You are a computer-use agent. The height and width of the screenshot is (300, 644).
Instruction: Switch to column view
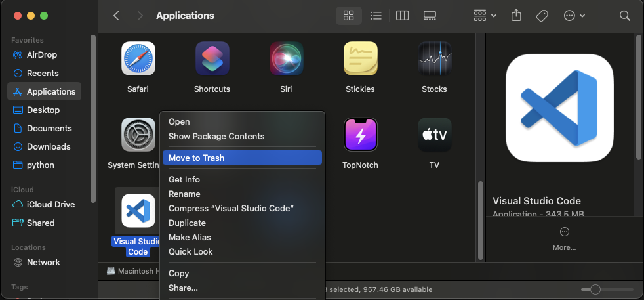click(402, 16)
